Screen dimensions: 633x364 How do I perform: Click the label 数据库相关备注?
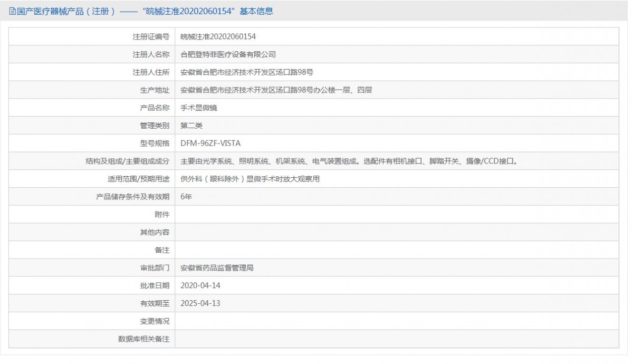[x=143, y=339]
